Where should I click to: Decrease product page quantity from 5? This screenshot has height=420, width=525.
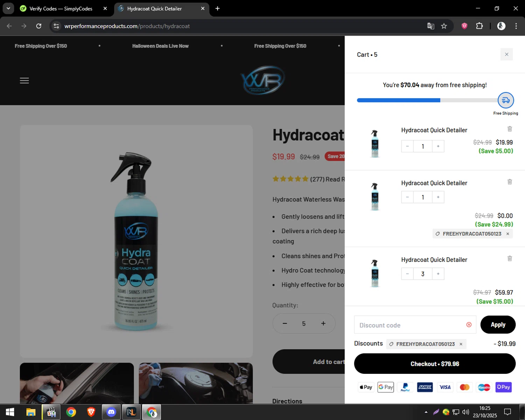pos(285,323)
